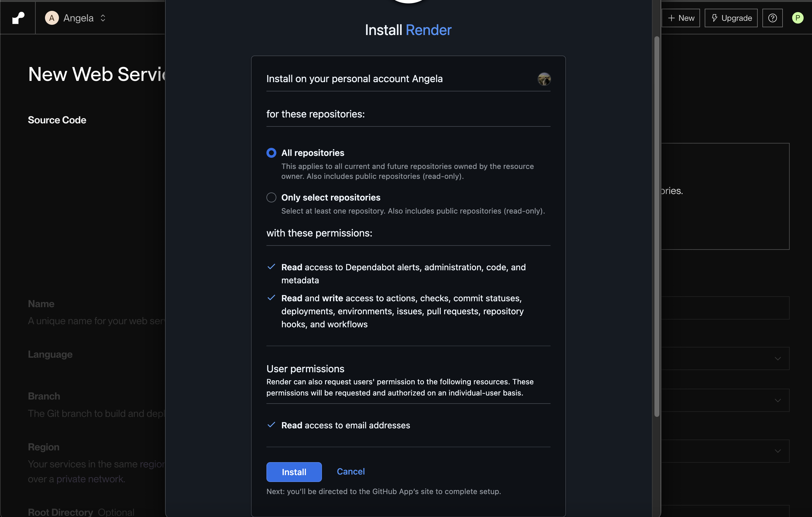Viewport: 812px width, 517px height.
Task: Click checkmark beside email addresses permission
Action: [x=271, y=425]
